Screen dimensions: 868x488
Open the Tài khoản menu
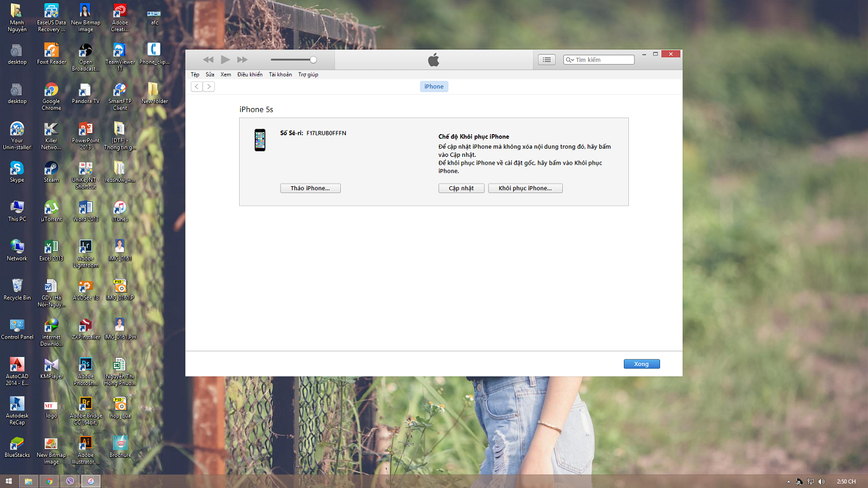280,74
